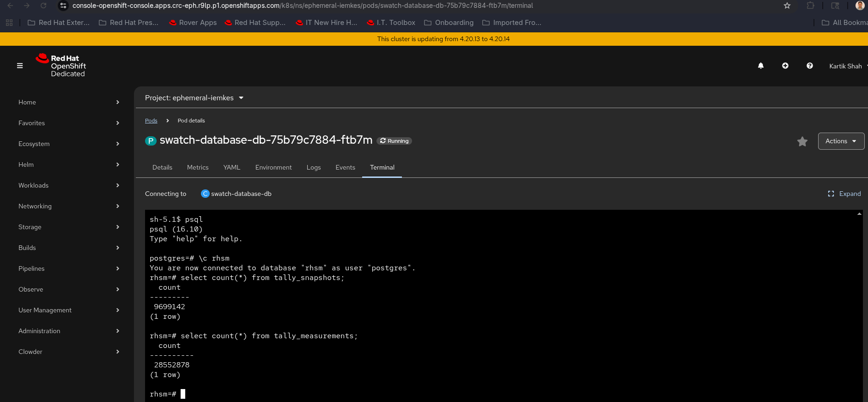Expand the Builds navigation section
This screenshot has width=868, height=402.
[x=69, y=248]
